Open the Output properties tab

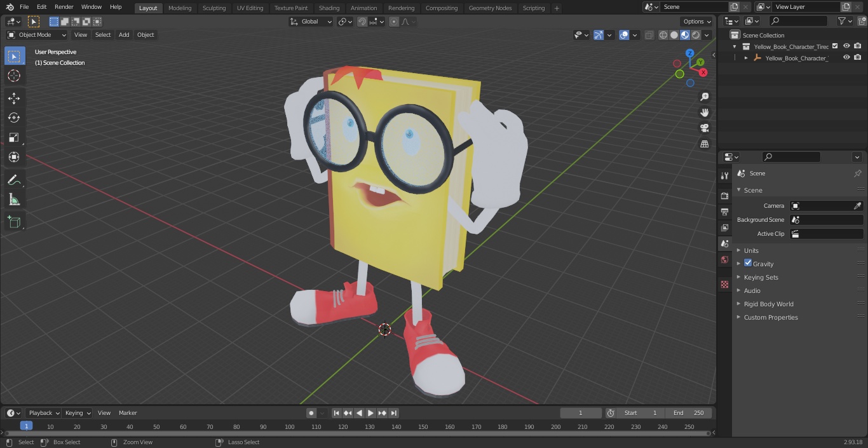coord(724,212)
